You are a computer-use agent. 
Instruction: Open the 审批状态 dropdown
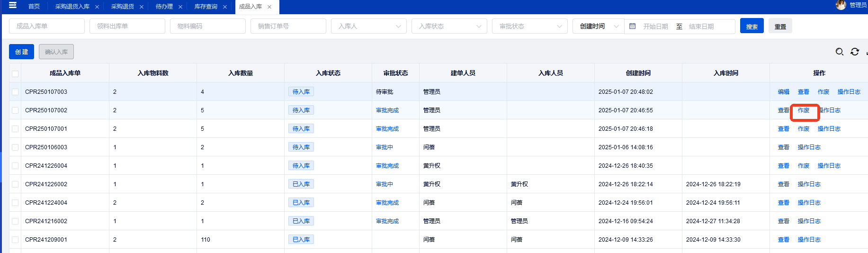tap(530, 26)
